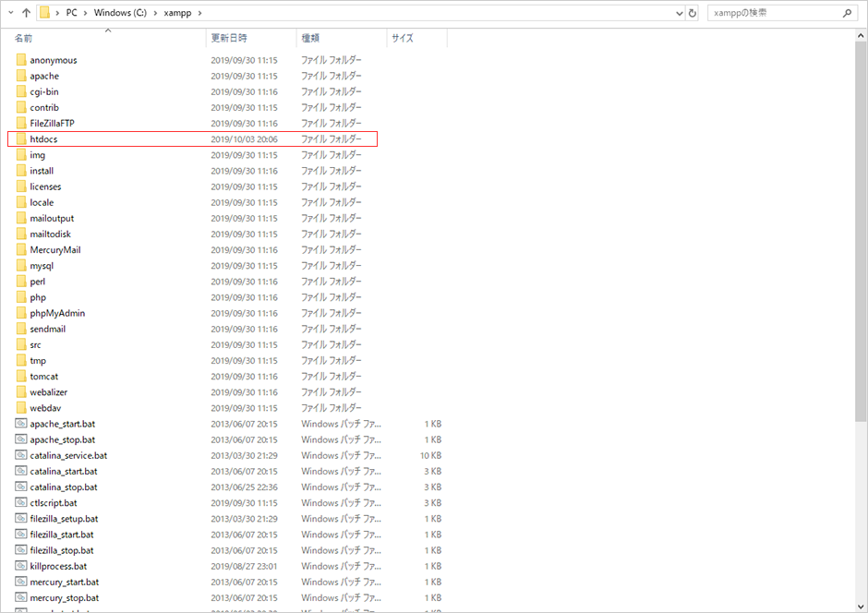Click the up arrow navigation button

click(25, 14)
